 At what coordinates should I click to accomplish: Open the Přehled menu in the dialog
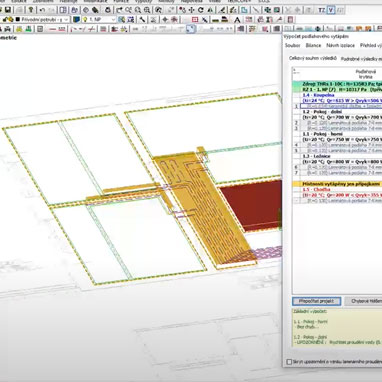371,45
